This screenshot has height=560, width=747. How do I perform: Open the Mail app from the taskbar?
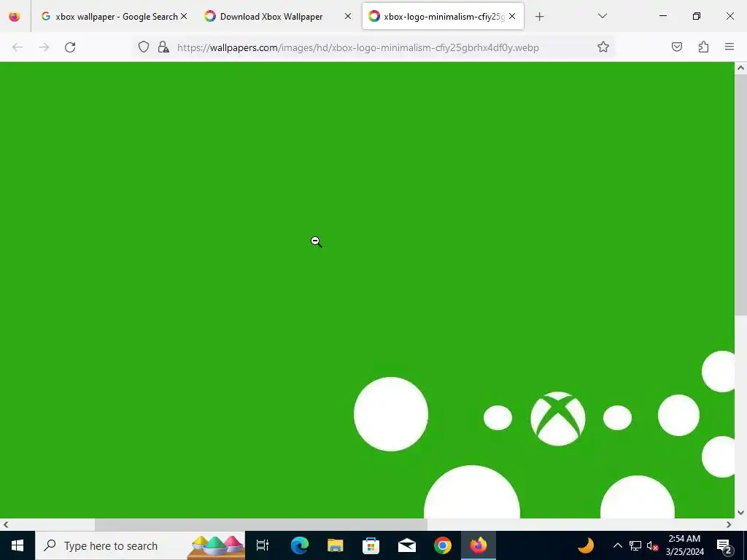[x=407, y=545]
